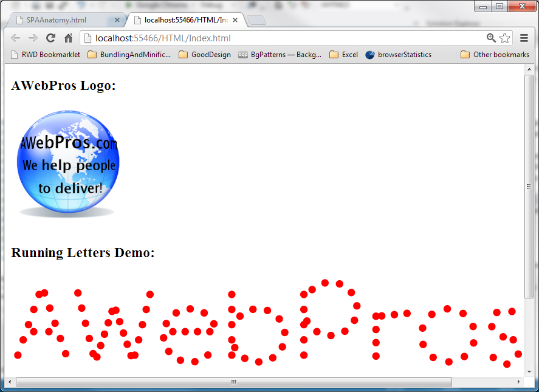
Task: Expand the Other bookmarks folder
Action: pos(495,55)
